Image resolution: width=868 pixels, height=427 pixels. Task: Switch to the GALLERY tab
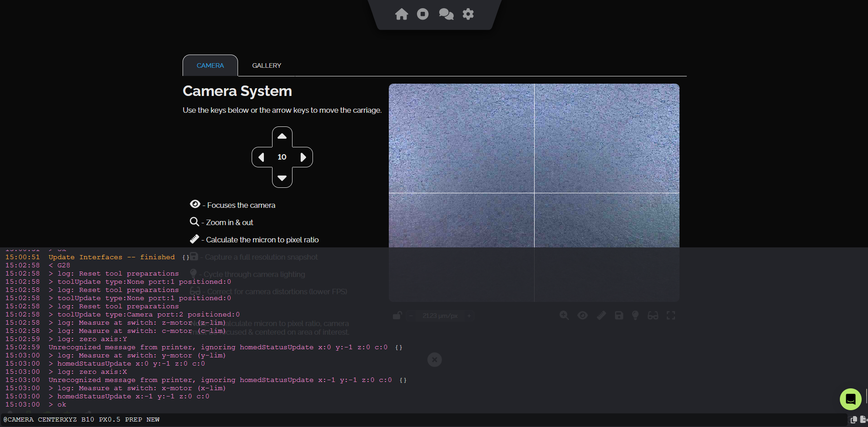267,65
